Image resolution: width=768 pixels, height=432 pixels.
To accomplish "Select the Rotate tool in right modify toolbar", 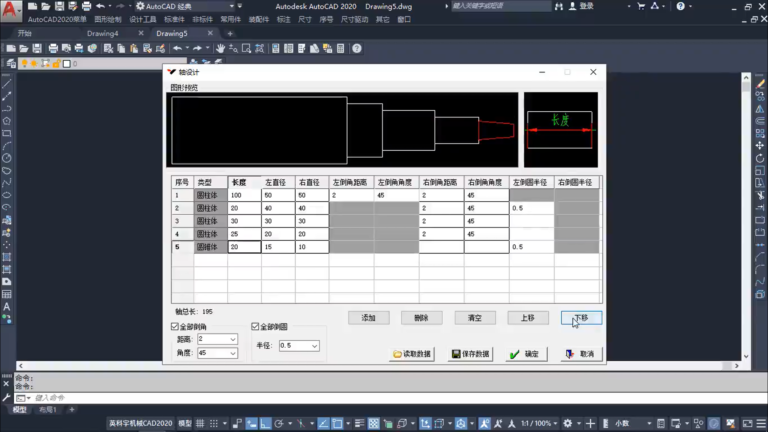I will click(760, 158).
